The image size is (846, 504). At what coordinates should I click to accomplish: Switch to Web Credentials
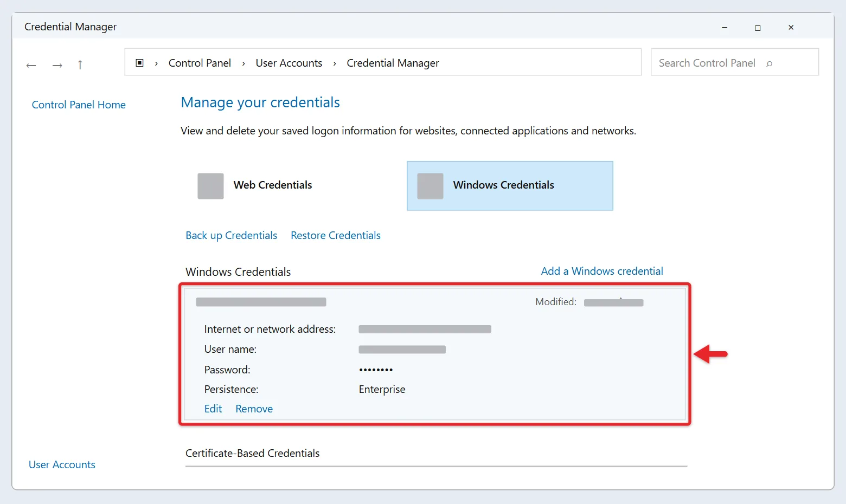click(273, 185)
